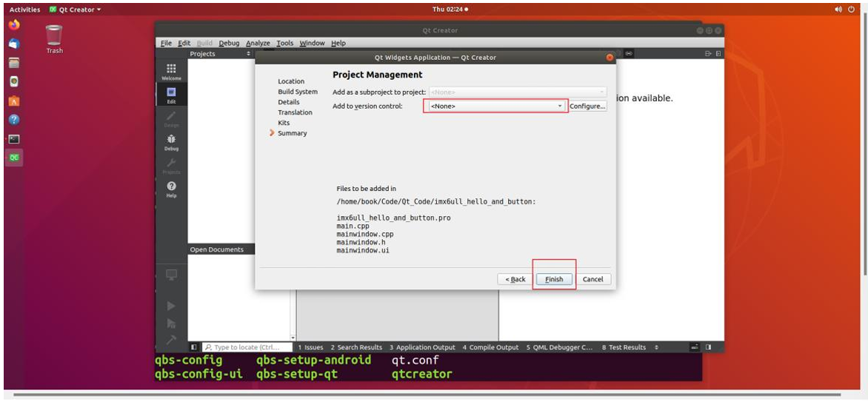Image resolution: width=868 pixels, height=401 pixels.
Task: Open the Trash desktop icon
Action: point(54,39)
